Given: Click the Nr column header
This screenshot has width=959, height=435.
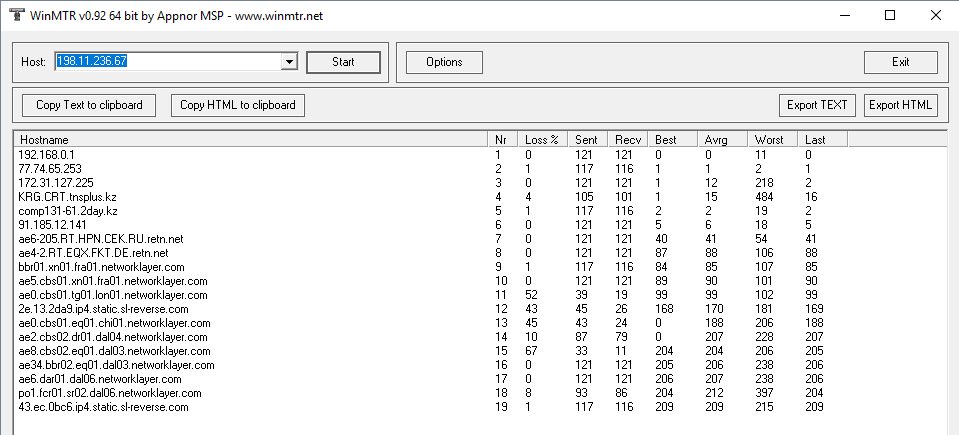Looking at the screenshot, I should pos(502,139).
